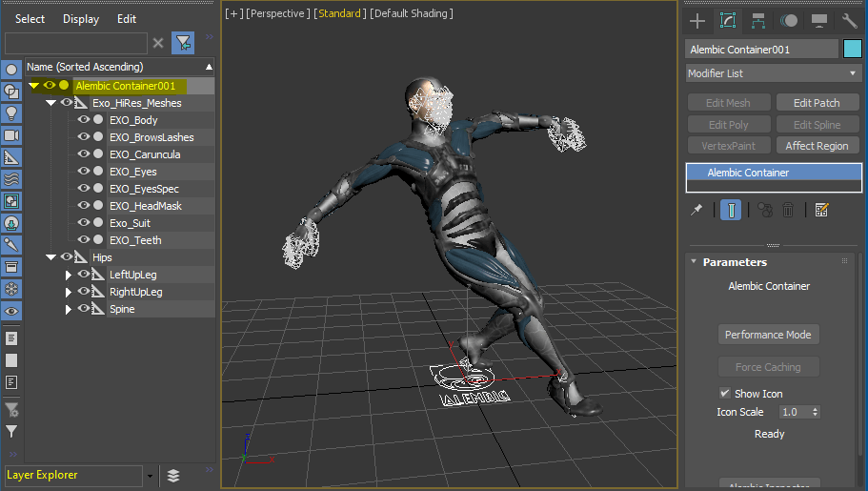Hide EXO_HeadMask with its eye icon
This screenshot has width=868, height=491.
click(84, 206)
